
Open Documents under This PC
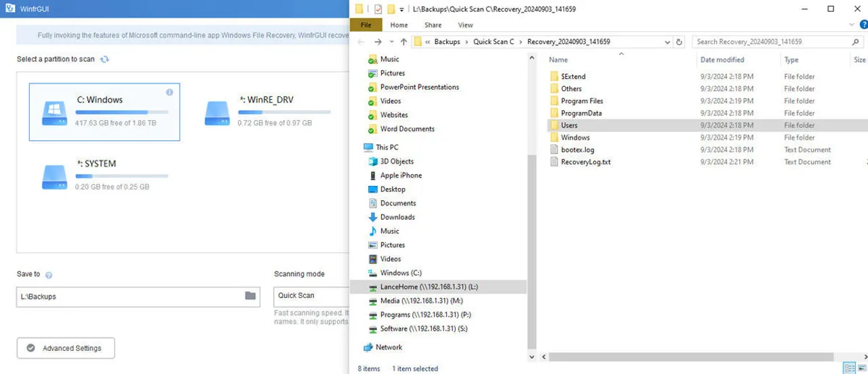click(x=392, y=203)
